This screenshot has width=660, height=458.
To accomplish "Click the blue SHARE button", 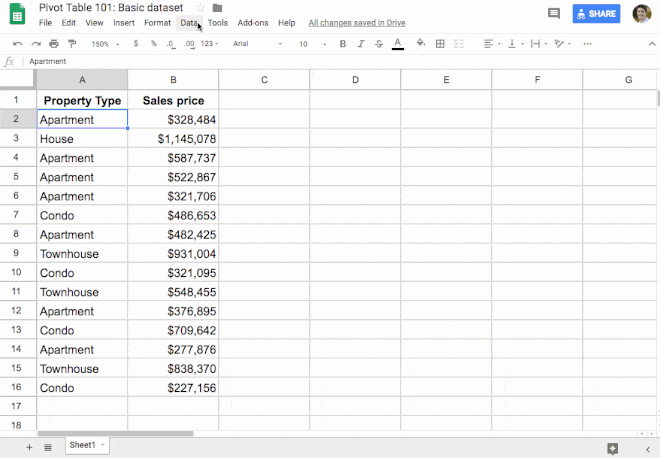I will click(596, 14).
